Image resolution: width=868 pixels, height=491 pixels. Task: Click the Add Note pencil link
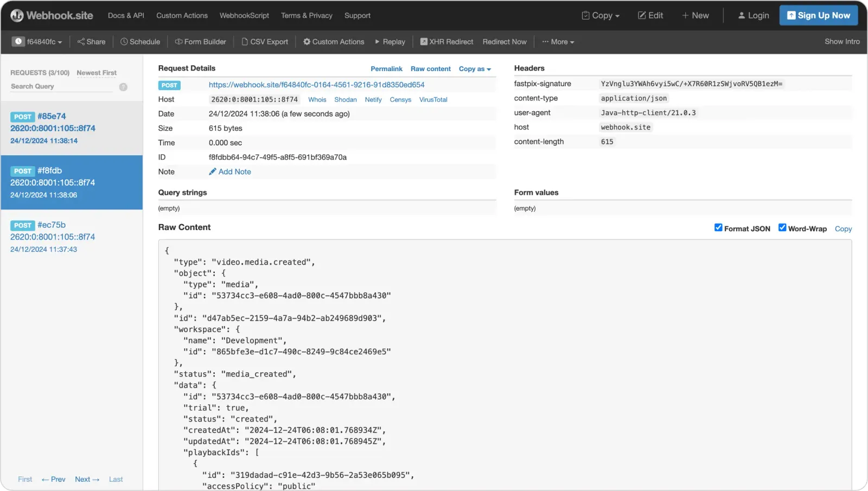[x=230, y=171]
